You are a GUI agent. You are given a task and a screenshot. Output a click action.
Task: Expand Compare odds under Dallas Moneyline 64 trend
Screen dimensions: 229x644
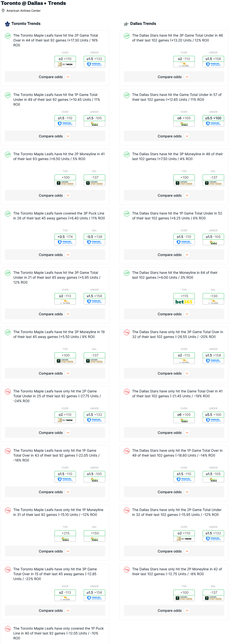(174, 314)
